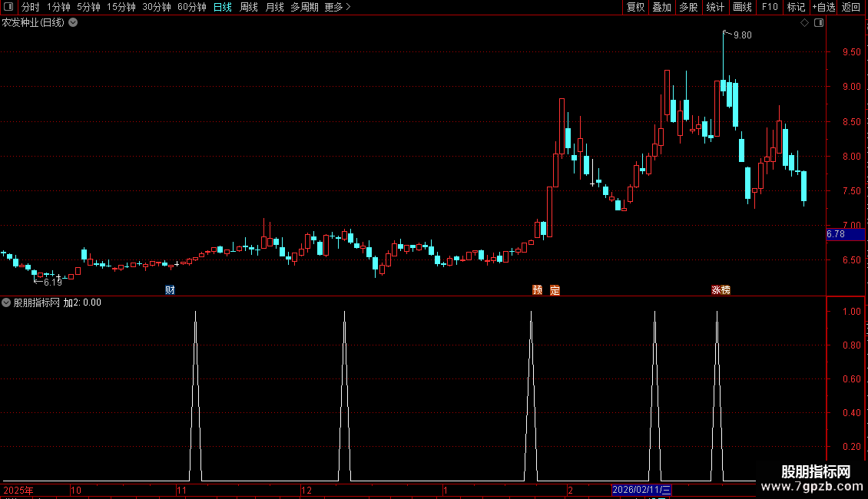Viewport: 868px width, 499px height.
Task: Click the diamond icon in chart corner
Action: (x=805, y=23)
